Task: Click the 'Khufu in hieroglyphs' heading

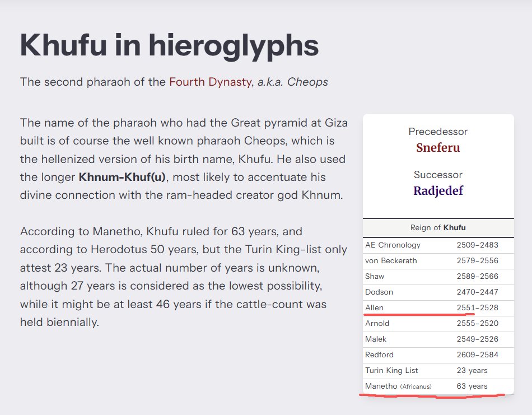Action: pyautogui.click(x=169, y=45)
